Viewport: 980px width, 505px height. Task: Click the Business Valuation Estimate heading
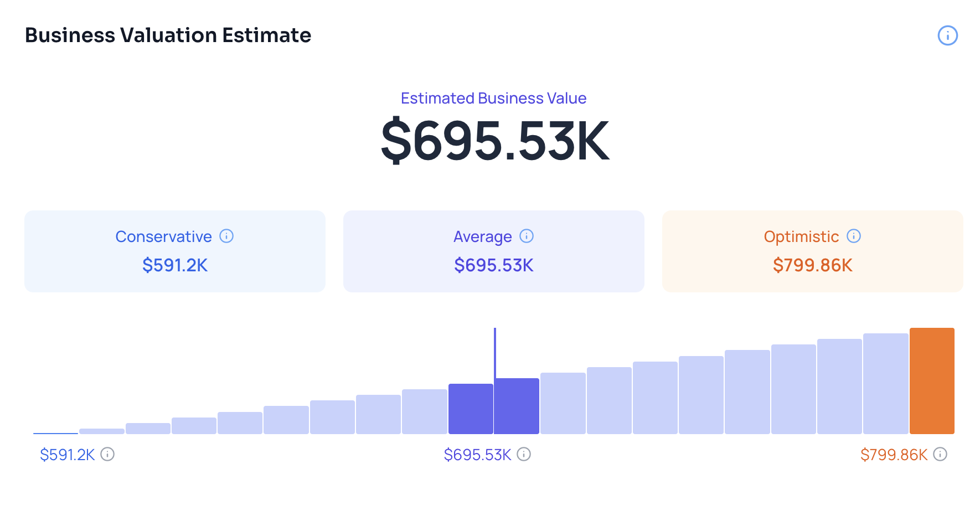[x=168, y=35]
